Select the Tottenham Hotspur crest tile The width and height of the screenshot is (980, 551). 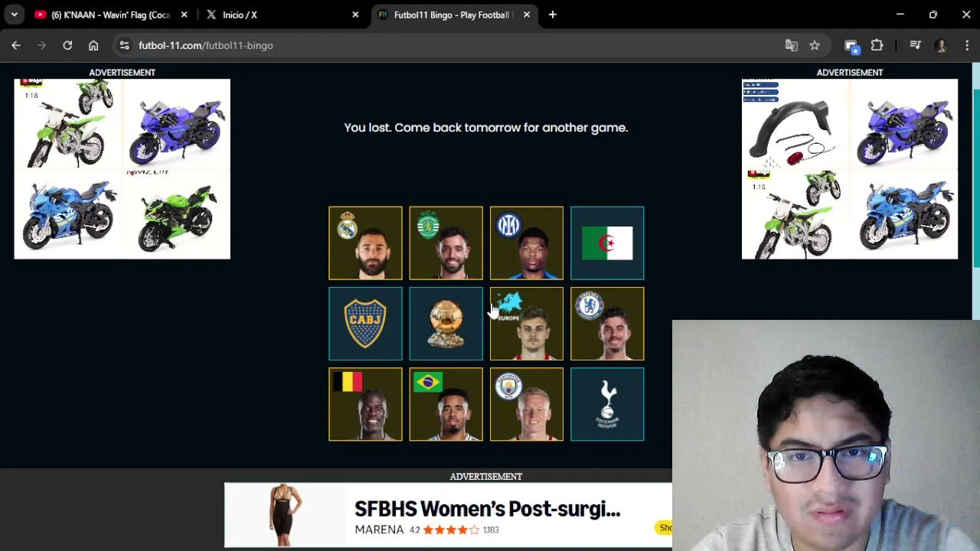pos(607,405)
